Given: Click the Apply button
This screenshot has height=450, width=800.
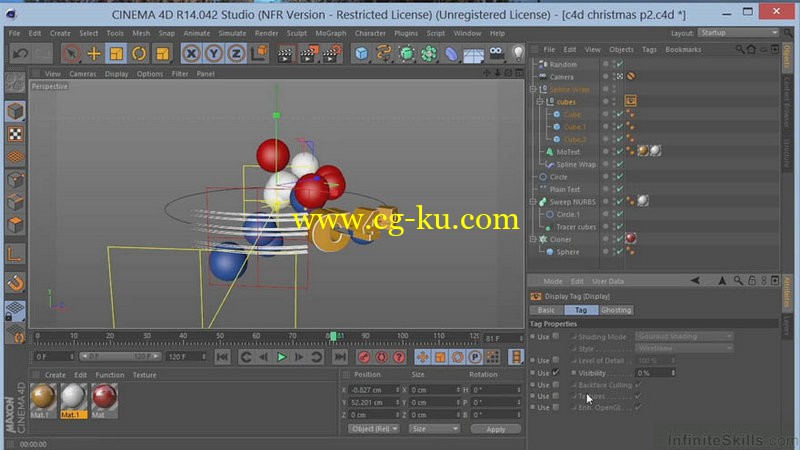Looking at the screenshot, I should 495,429.
